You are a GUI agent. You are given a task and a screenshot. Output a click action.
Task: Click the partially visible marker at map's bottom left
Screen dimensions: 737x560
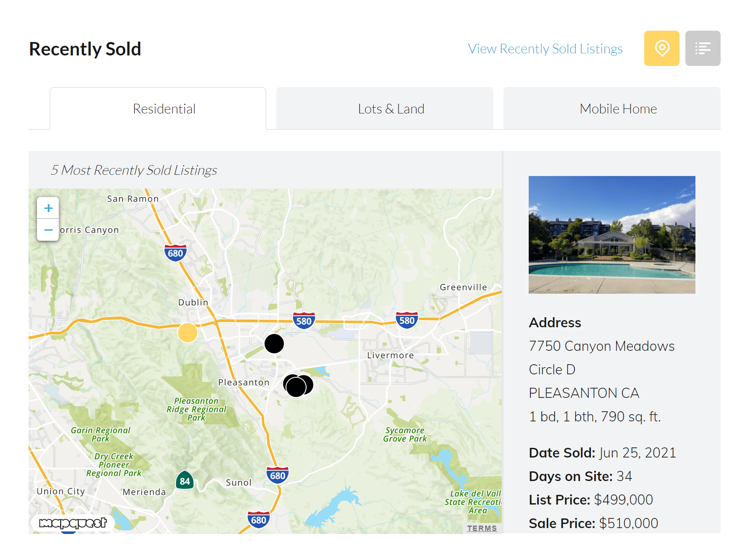coord(68,532)
